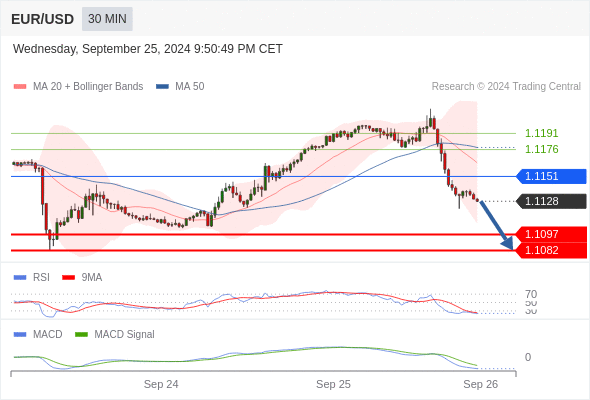Open the Trading Central research credit

click(506, 87)
